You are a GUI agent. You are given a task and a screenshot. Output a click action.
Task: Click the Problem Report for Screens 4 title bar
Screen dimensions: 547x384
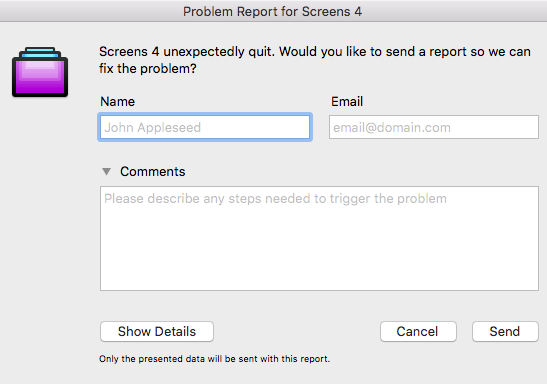point(274,11)
